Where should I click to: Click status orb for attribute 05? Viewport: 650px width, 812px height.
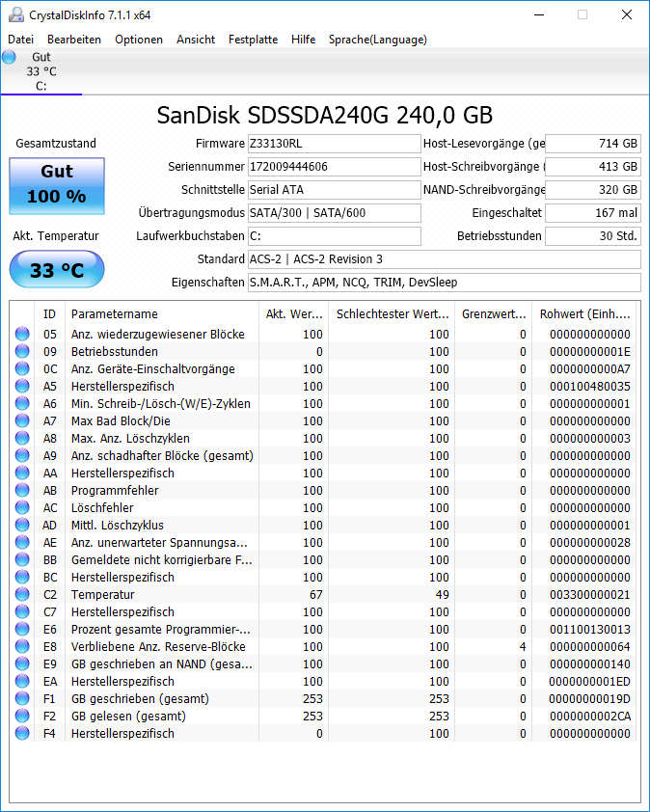click(22, 334)
